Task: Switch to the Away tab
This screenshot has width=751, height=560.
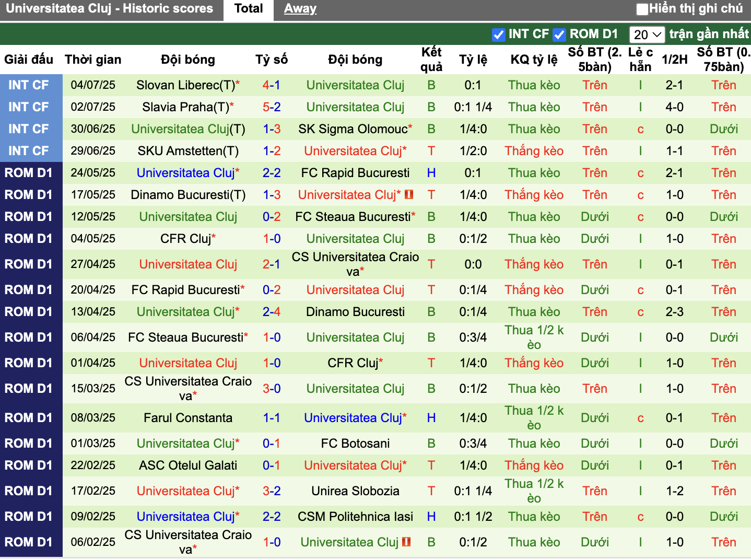Action: tap(300, 9)
